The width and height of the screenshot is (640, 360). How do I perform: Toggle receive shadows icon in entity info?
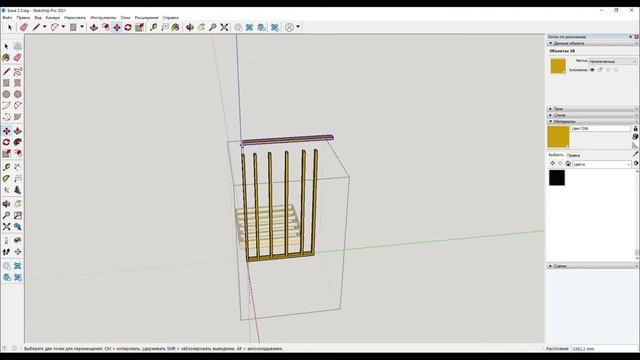click(x=608, y=70)
